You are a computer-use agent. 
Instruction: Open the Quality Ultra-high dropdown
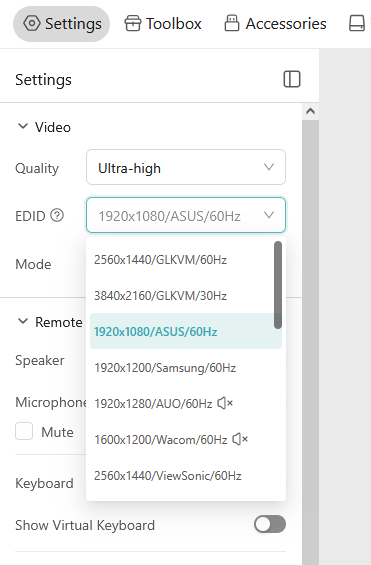(186, 167)
